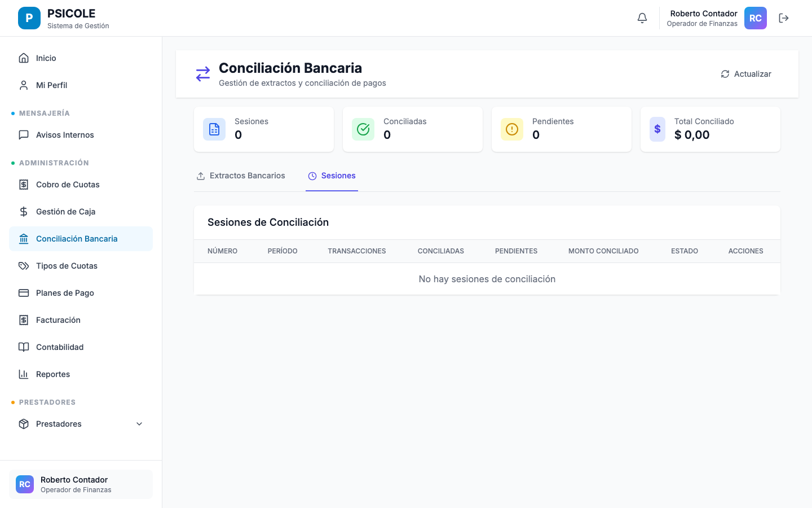This screenshot has height=508, width=812.
Task: Click the Pendientes warning circle icon
Action: (x=512, y=129)
